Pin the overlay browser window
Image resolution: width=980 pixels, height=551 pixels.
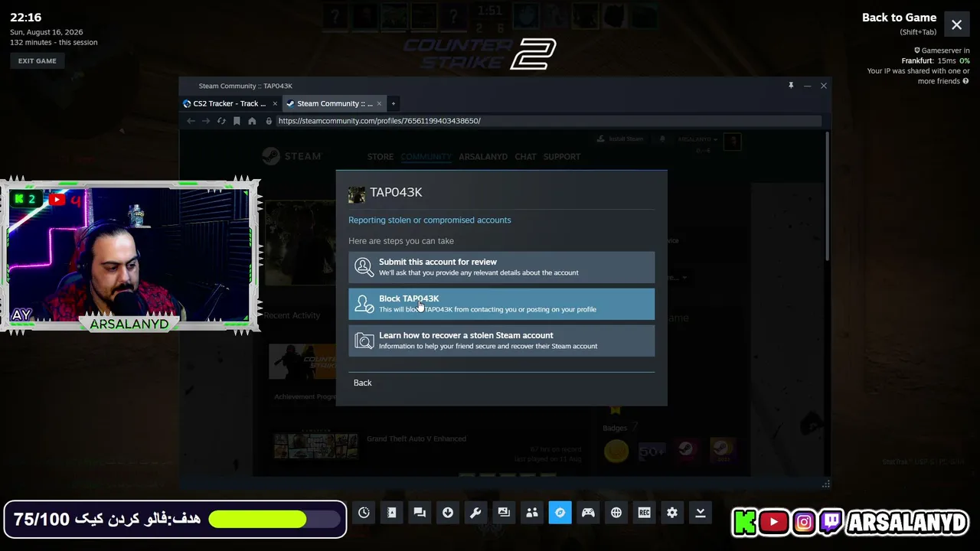point(791,86)
